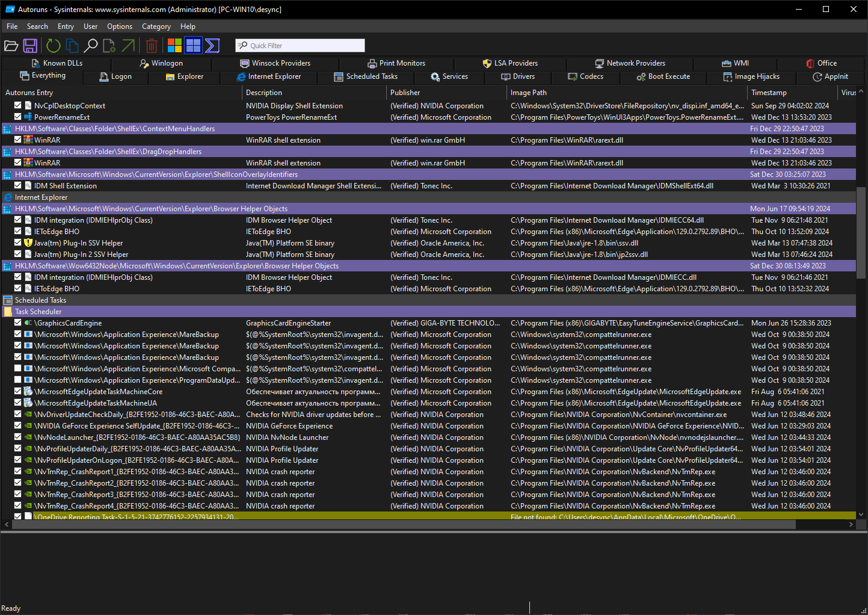Select the Task Scheduler group row
Screen dimensions: 868x615
point(38,312)
